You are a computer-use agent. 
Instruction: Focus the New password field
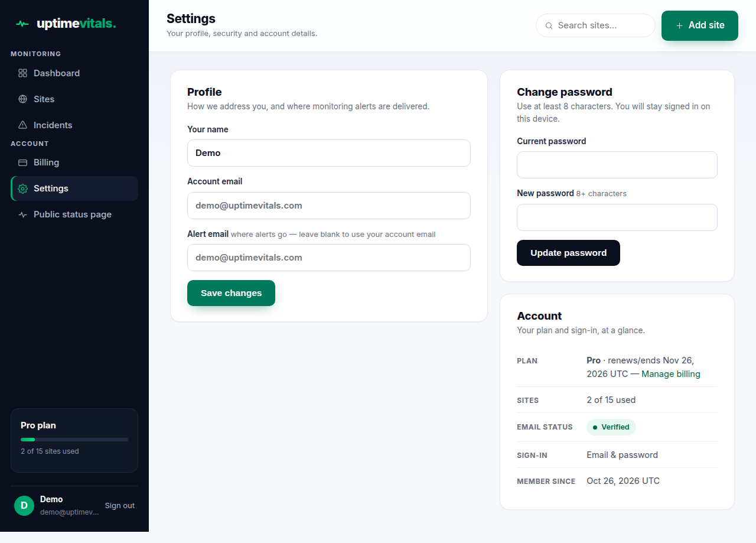coord(617,217)
